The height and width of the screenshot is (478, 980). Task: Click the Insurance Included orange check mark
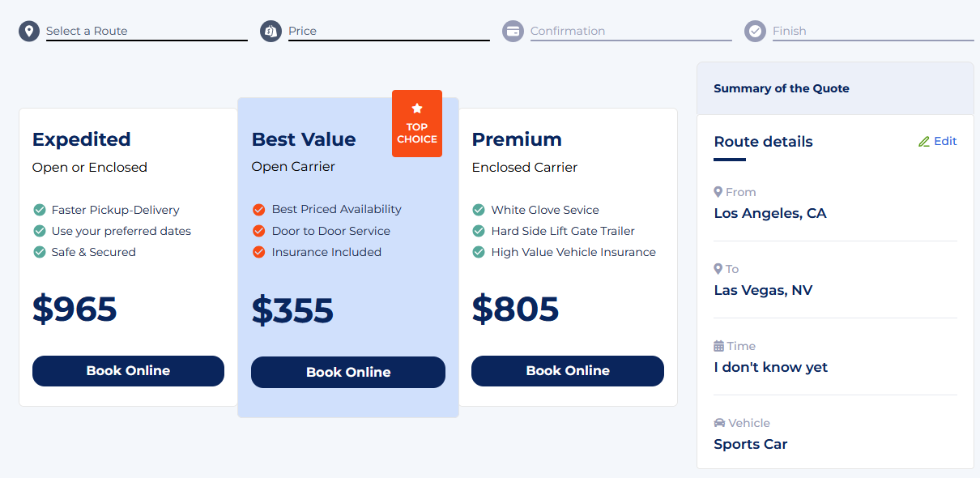(x=259, y=252)
